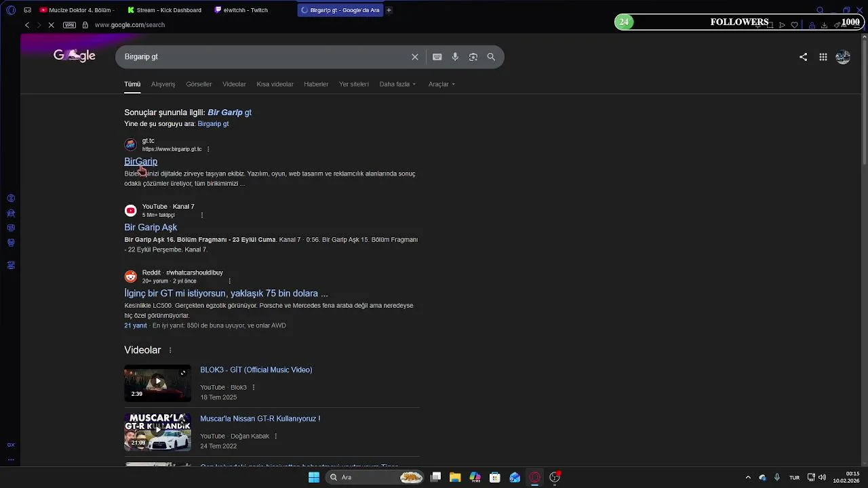Viewport: 868px width, 488px height.
Task: Go to the Google logo homepage
Action: coord(75,56)
